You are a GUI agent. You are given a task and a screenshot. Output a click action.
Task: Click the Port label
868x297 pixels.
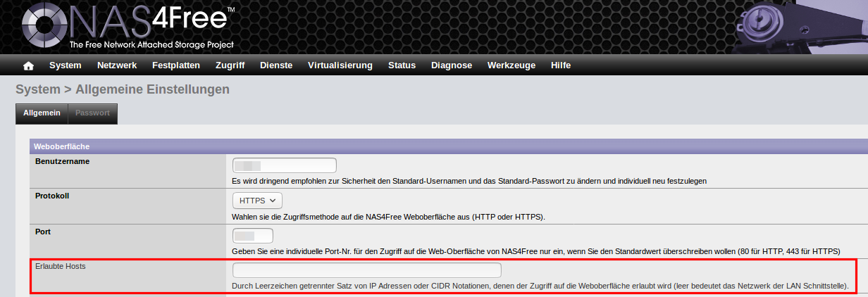coord(43,231)
